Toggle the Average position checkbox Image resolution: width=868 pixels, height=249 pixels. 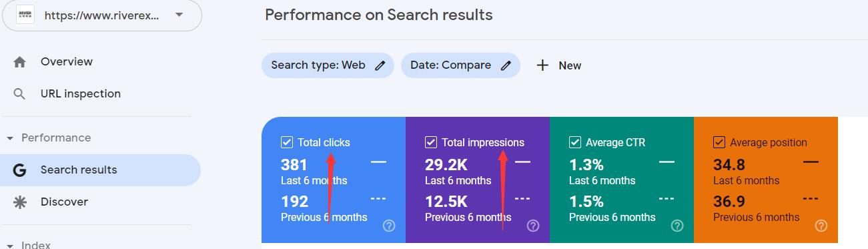(x=719, y=142)
